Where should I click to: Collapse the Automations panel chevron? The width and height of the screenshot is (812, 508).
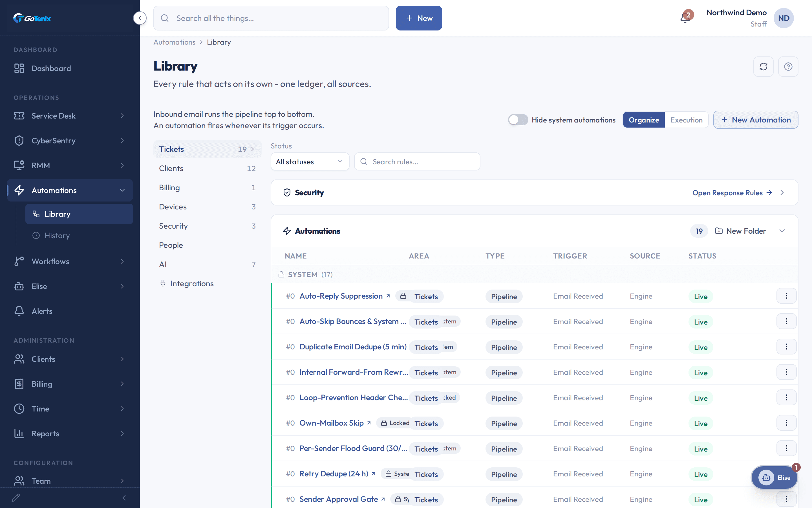(782, 231)
